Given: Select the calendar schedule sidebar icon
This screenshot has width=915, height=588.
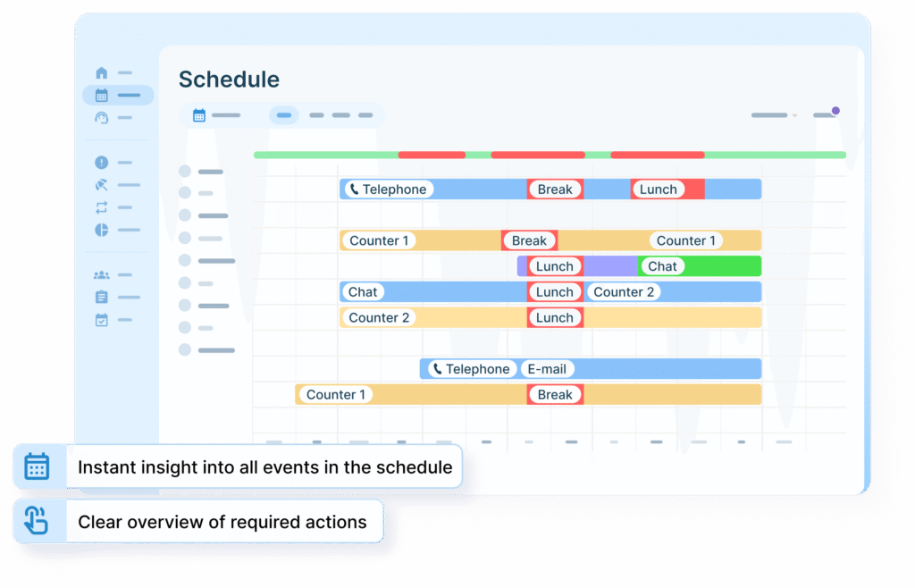Looking at the screenshot, I should tap(101, 96).
